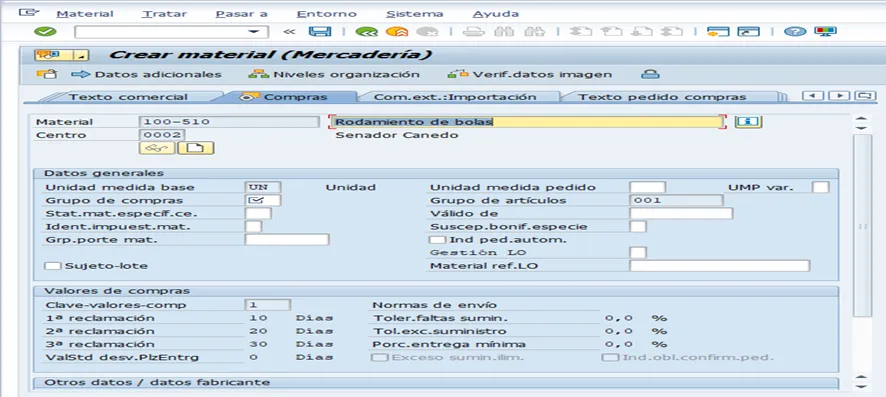Image resolution: width=886 pixels, height=397 pixels.
Task: Toggle the Sujeto-lote checkbox
Action: (54, 265)
